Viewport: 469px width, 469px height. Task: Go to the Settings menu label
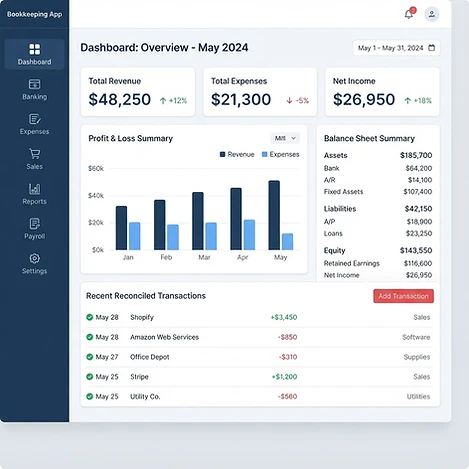tap(35, 271)
